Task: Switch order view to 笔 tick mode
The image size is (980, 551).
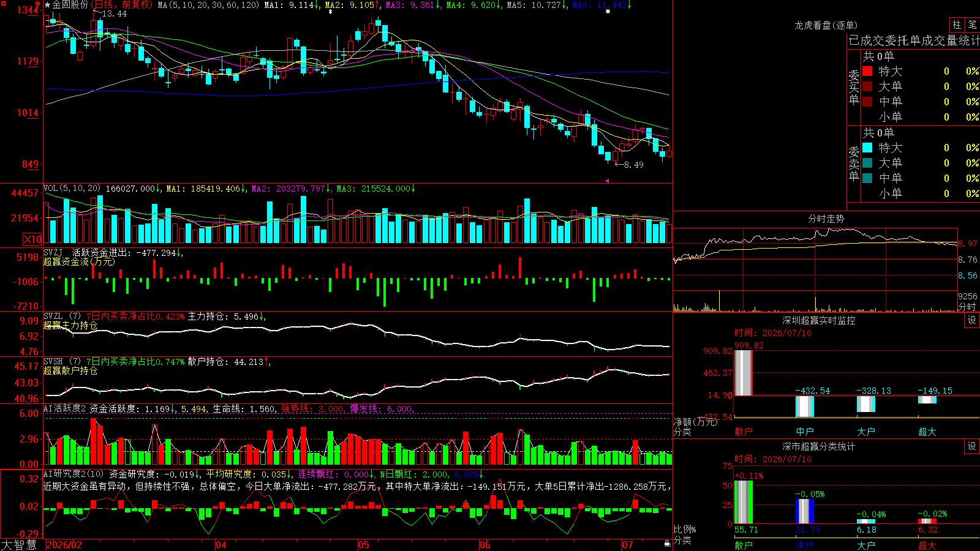Action: pyautogui.click(x=972, y=25)
